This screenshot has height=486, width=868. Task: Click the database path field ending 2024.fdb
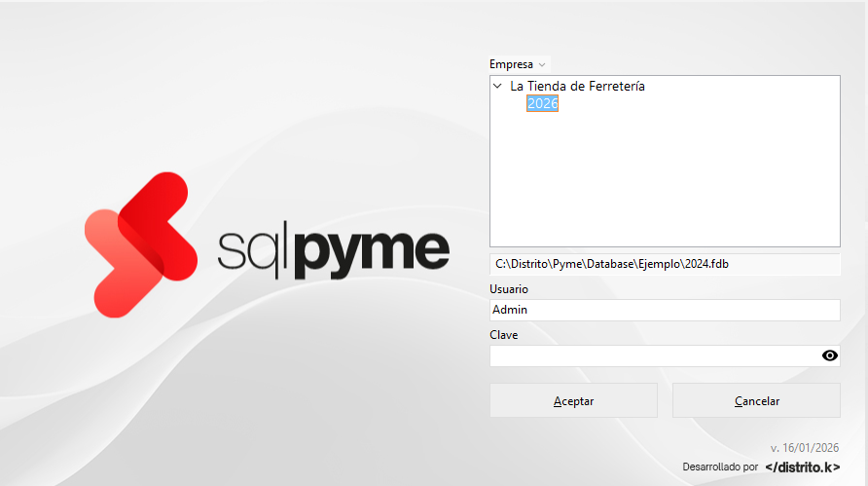point(664,263)
